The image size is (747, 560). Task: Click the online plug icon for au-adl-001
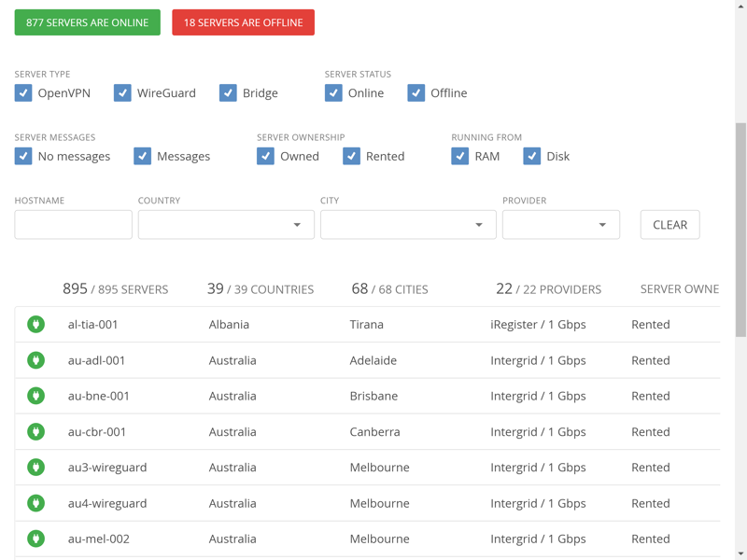[x=35, y=360]
